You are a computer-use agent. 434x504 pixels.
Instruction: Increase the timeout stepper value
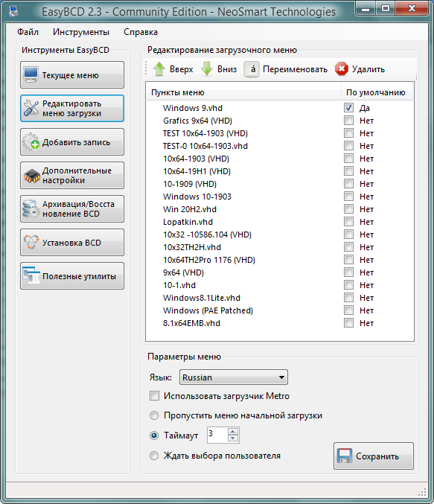(x=233, y=432)
